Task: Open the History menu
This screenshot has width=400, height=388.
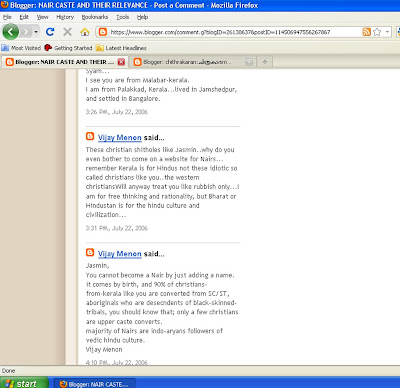Action: (x=65, y=17)
